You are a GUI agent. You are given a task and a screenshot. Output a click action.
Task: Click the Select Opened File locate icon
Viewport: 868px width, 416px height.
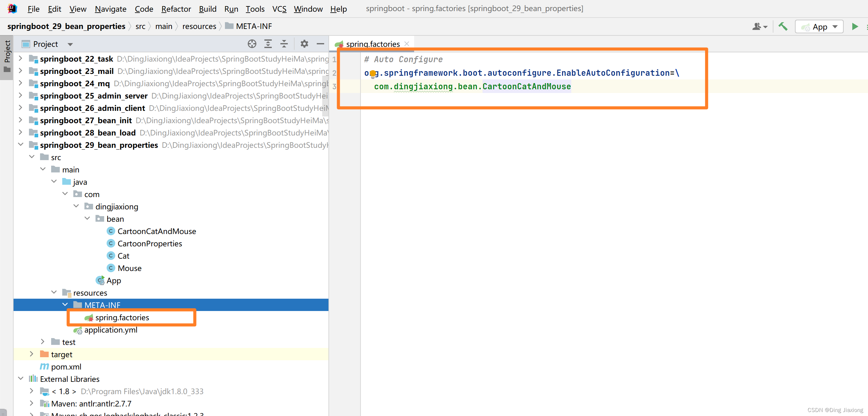(252, 44)
